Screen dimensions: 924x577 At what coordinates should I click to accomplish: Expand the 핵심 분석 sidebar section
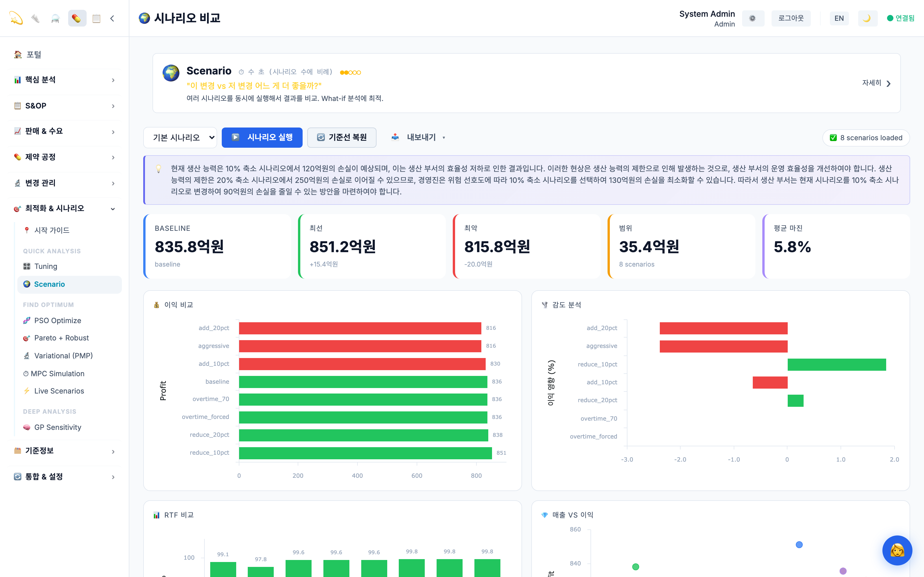64,80
